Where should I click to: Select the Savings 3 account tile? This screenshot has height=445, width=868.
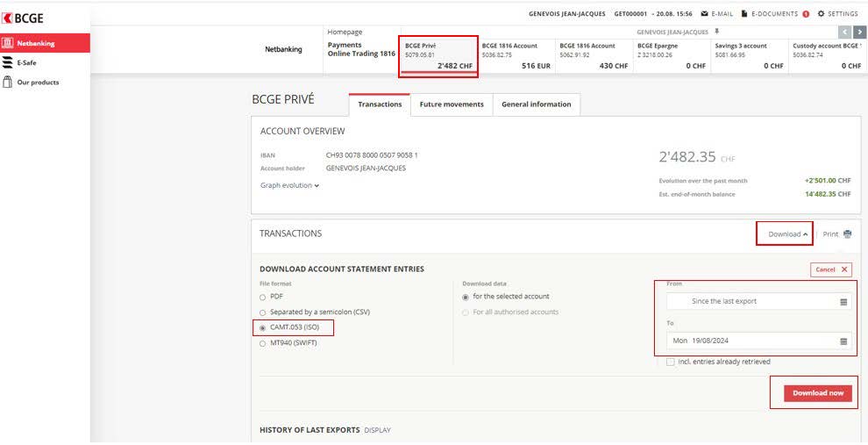coord(749,56)
